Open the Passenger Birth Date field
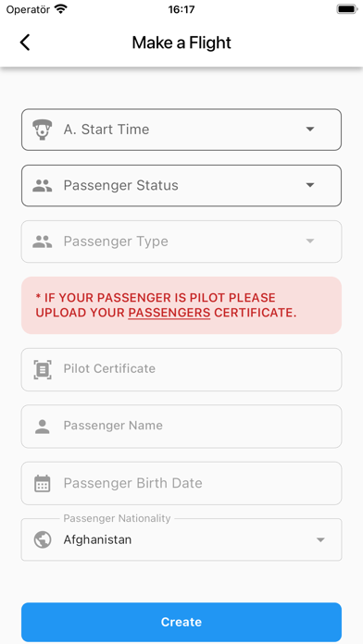363x644 pixels. coord(181,483)
